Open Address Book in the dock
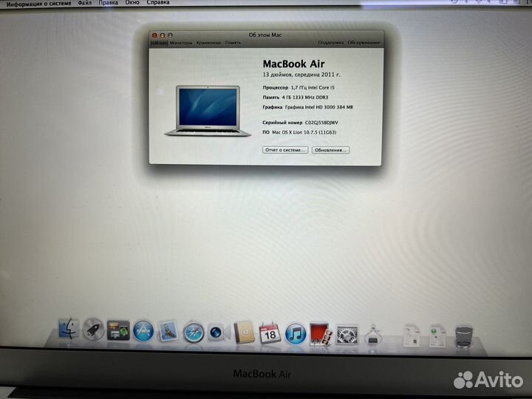This screenshot has height=399, width=532. 244,332
